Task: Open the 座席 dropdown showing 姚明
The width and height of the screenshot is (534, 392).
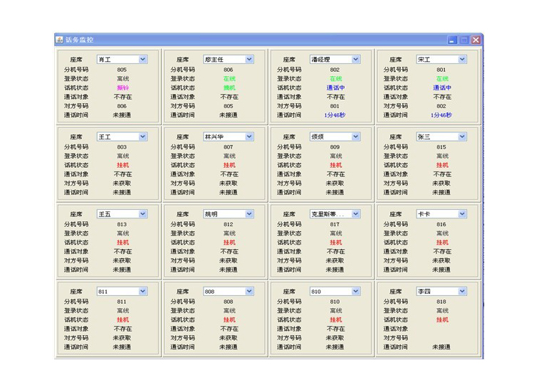Action: (249, 213)
